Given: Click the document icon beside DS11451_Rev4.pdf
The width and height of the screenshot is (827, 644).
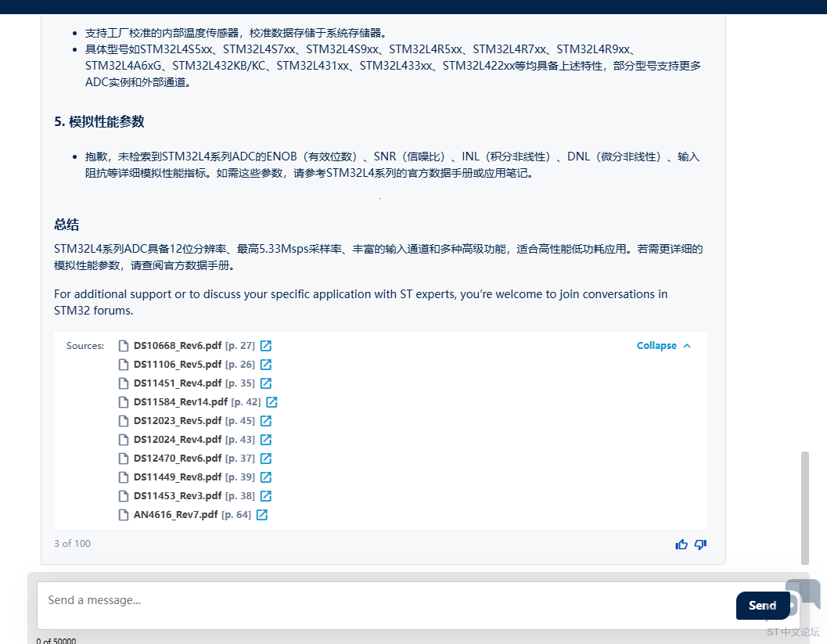Looking at the screenshot, I should (x=124, y=383).
